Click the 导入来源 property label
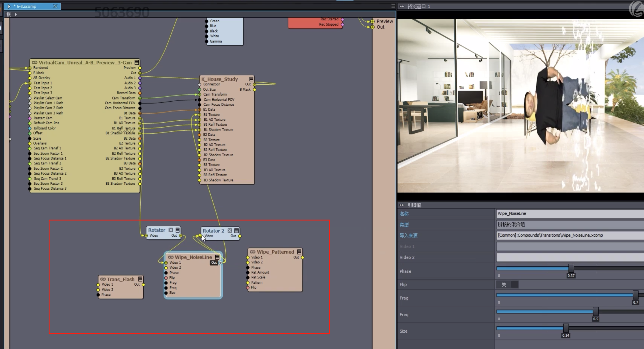 click(x=408, y=235)
